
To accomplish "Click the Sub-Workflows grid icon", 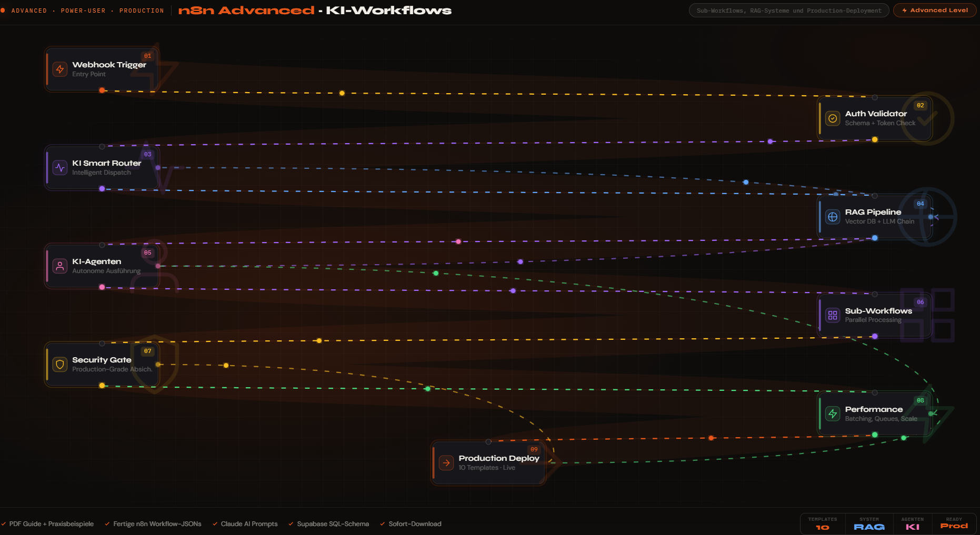I will click(833, 315).
